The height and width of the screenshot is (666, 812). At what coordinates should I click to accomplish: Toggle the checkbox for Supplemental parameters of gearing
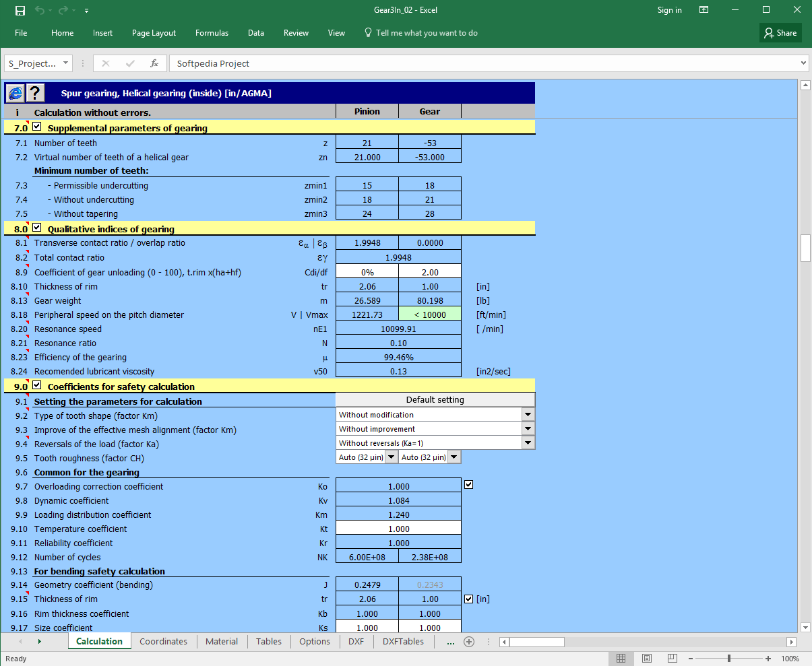(x=36, y=125)
